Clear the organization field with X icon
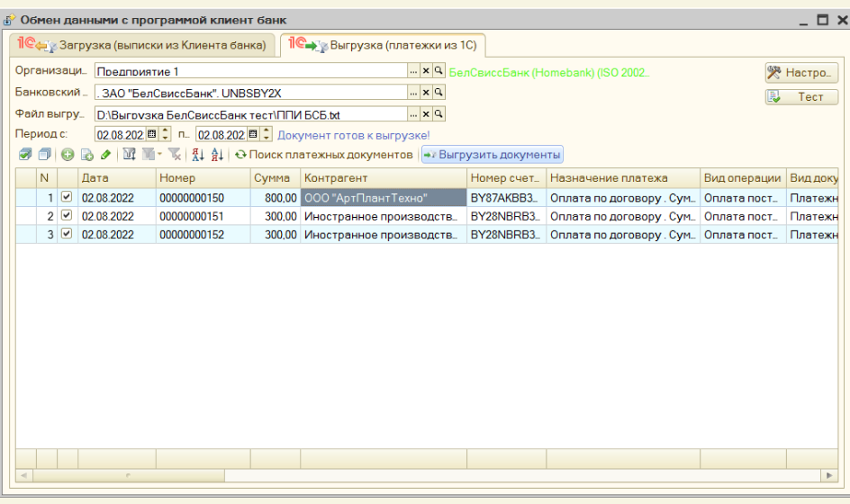850x504 pixels. click(426, 70)
